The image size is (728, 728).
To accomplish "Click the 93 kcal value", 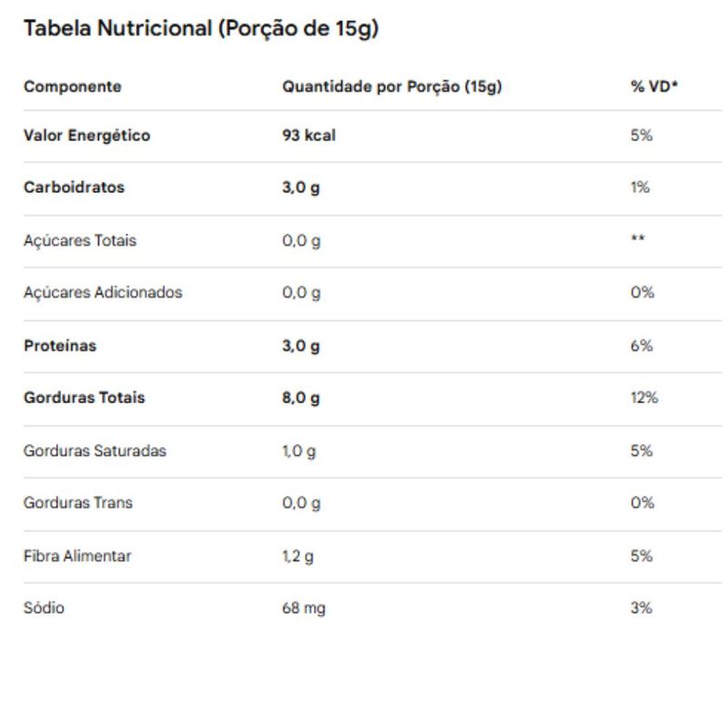I will click(x=308, y=135).
